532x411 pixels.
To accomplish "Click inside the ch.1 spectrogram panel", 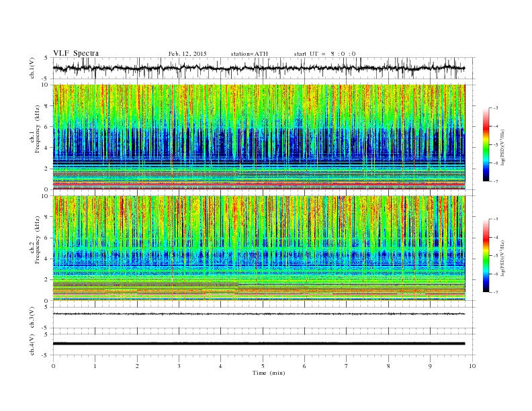I will coord(259,137).
